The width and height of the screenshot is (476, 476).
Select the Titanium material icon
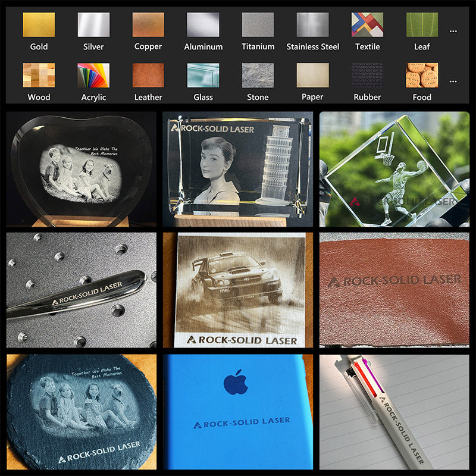(258, 25)
